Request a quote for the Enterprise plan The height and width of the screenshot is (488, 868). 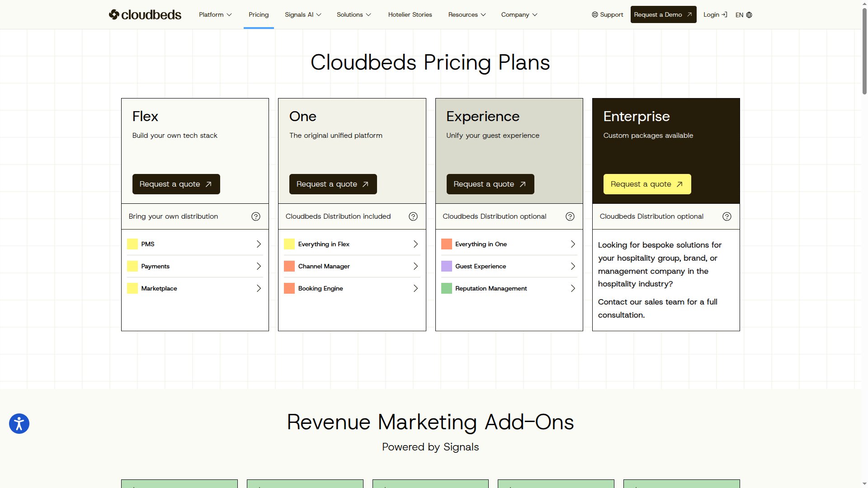(646, 184)
